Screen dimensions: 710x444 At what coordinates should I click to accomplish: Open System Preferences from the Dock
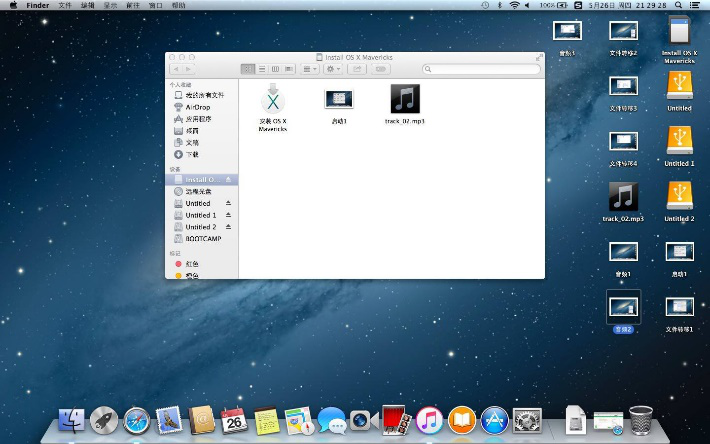pyautogui.click(x=527, y=420)
